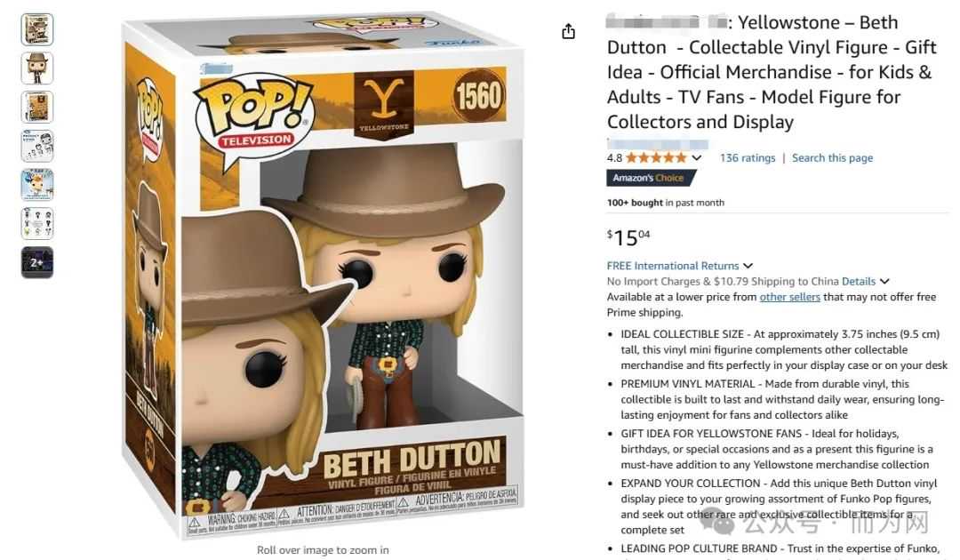960x560 pixels.
Task: Click the blurred brand store link
Action: 666,22
